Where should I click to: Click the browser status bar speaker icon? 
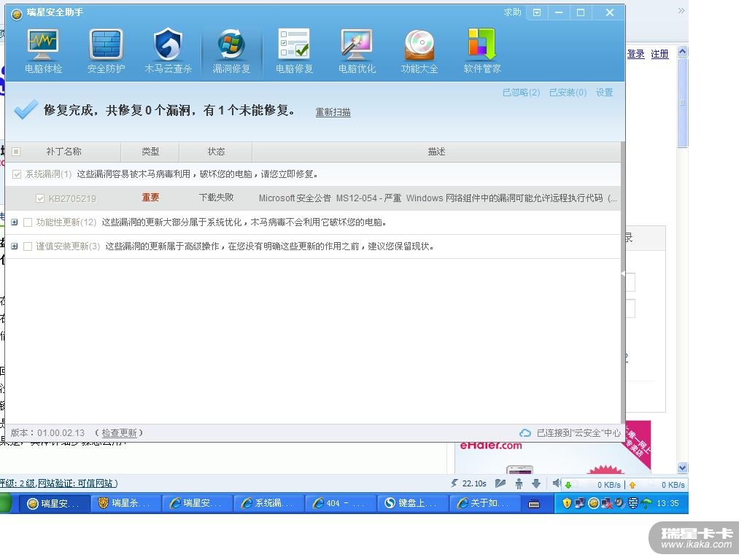(x=556, y=483)
